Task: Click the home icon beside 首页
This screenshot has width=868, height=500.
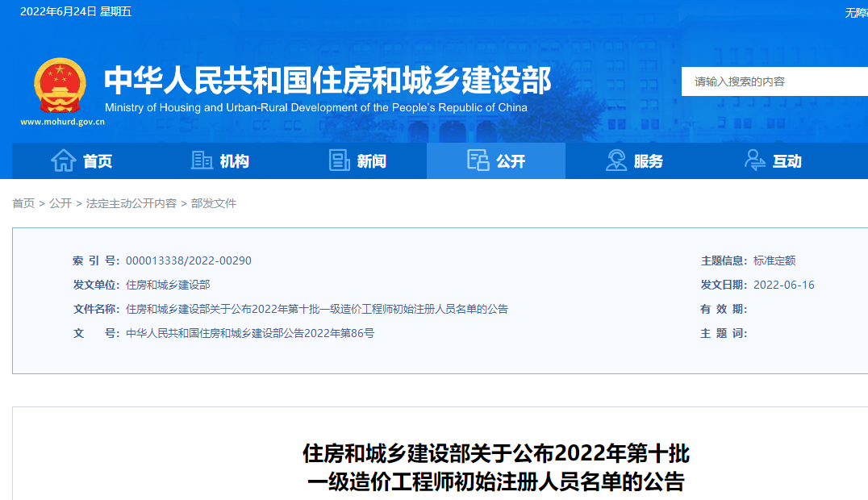Action: pos(64,160)
